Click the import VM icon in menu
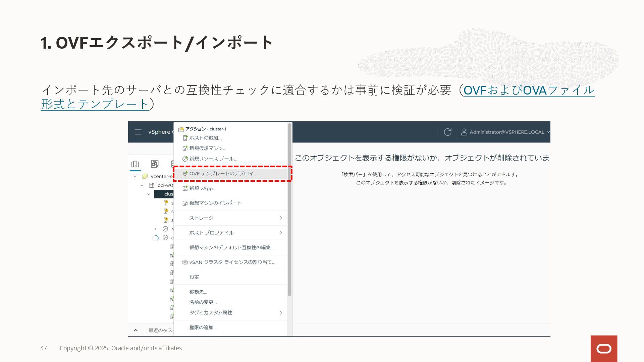This screenshot has height=362, width=644. pyautogui.click(x=185, y=203)
